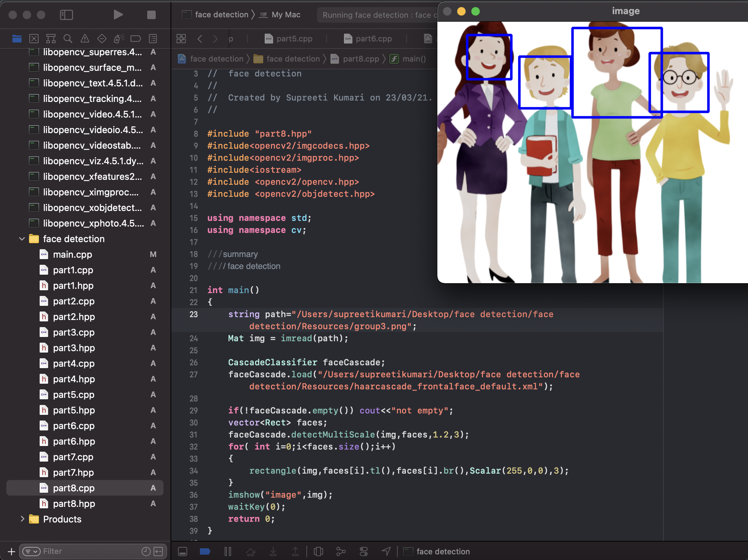
Task: Open the Project navigator folder icon
Action: 17,39
